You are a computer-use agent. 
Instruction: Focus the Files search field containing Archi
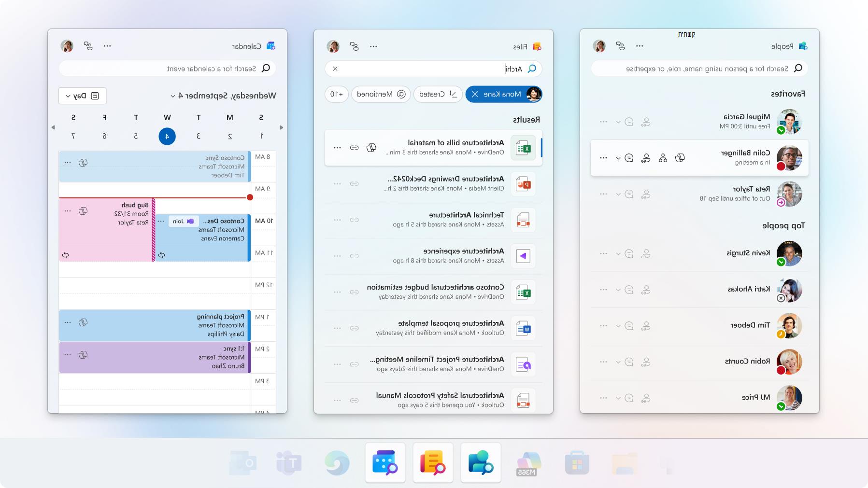point(433,69)
